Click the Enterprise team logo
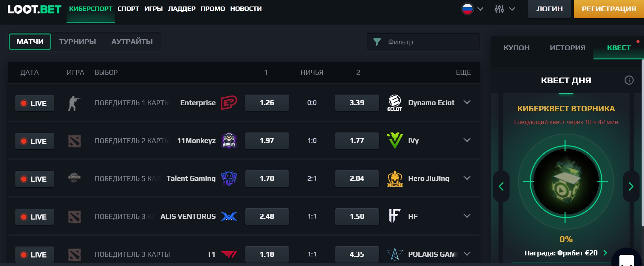The image size is (644, 266). point(229,103)
